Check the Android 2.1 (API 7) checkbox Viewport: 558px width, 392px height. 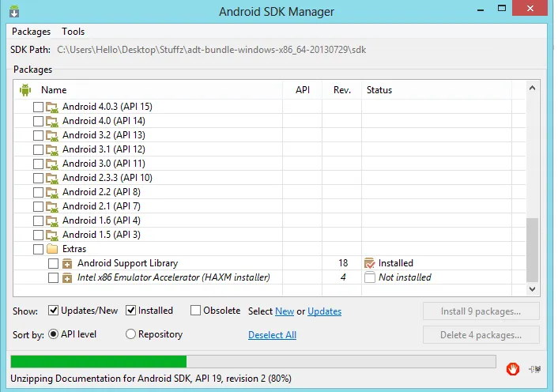[38, 207]
